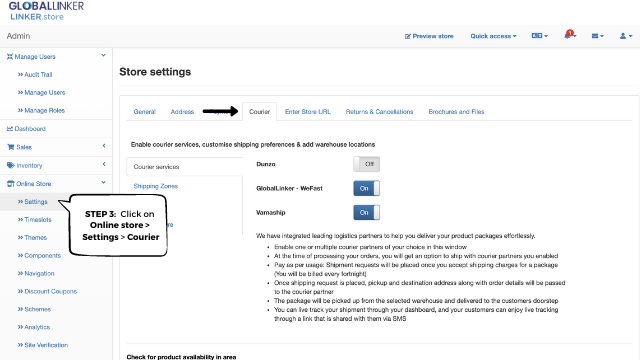Open the mail envelope icon menu
This screenshot has height=360, width=640.
[x=595, y=36]
